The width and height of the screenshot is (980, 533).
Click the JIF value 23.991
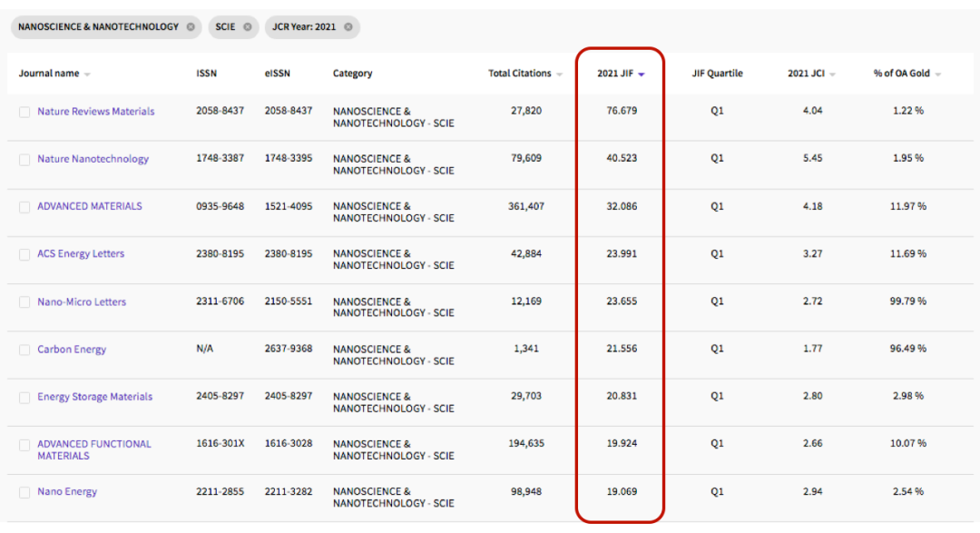(622, 253)
